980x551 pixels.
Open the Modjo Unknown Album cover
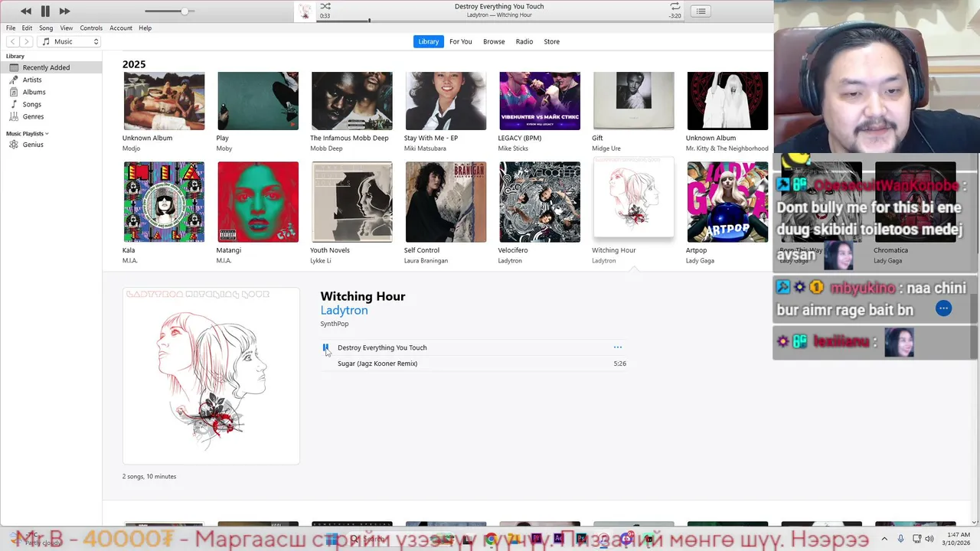(x=164, y=101)
